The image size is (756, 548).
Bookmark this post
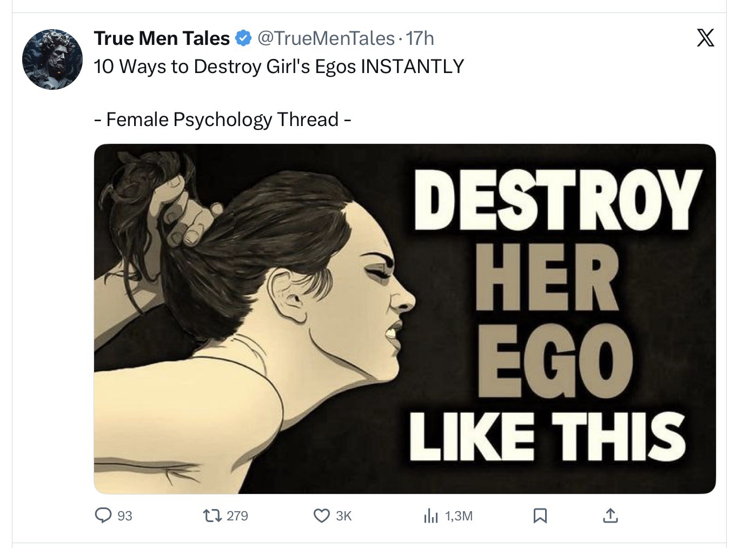pos(539,516)
